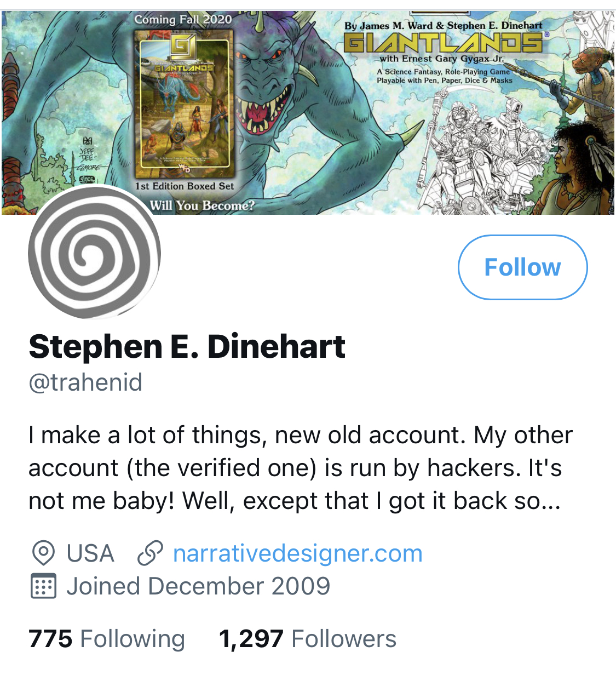
Task: Open the narrativedesigner.com website link
Action: (297, 553)
